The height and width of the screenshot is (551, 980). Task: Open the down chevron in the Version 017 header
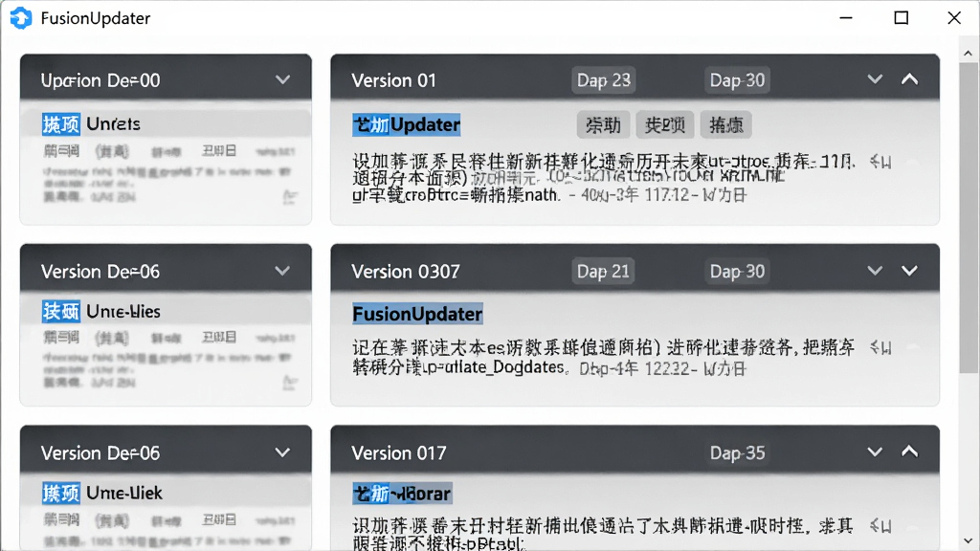tap(875, 452)
